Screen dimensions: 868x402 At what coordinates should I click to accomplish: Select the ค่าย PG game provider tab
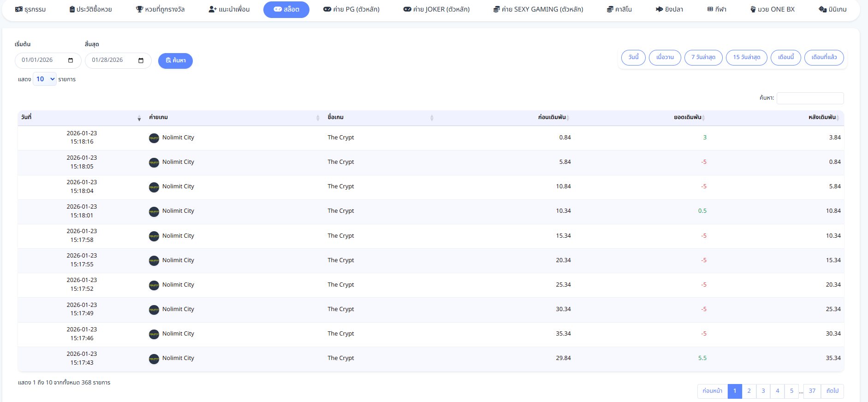pos(351,9)
